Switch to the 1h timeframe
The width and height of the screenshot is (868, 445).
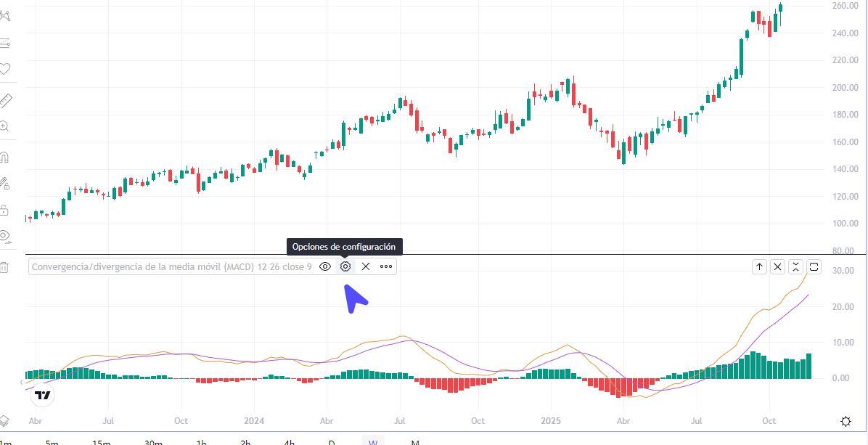click(x=202, y=441)
